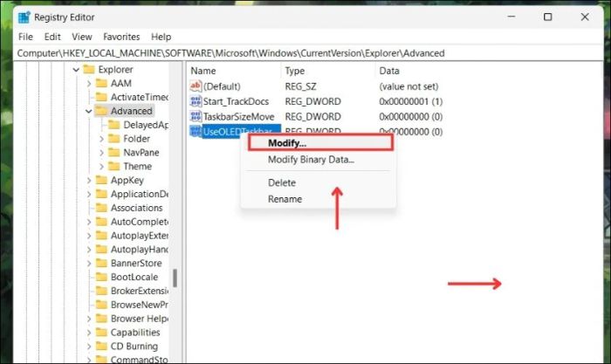The height and width of the screenshot is (364, 611).
Task: Select the TaskbarSizeMove value name
Action: click(x=238, y=116)
